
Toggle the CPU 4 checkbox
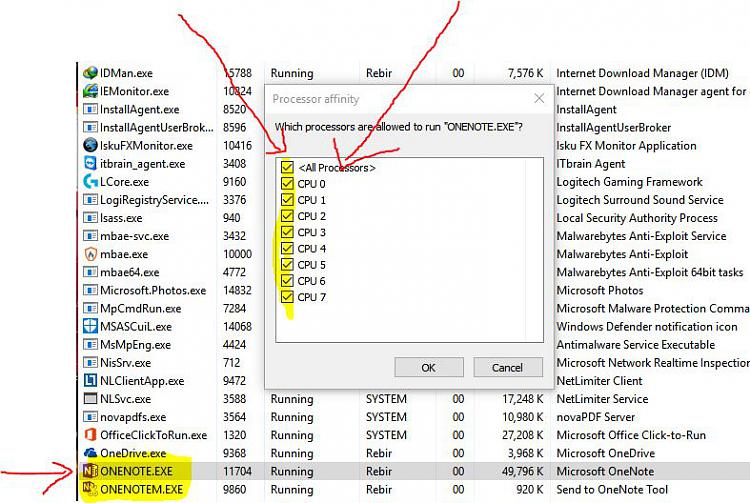(x=287, y=249)
